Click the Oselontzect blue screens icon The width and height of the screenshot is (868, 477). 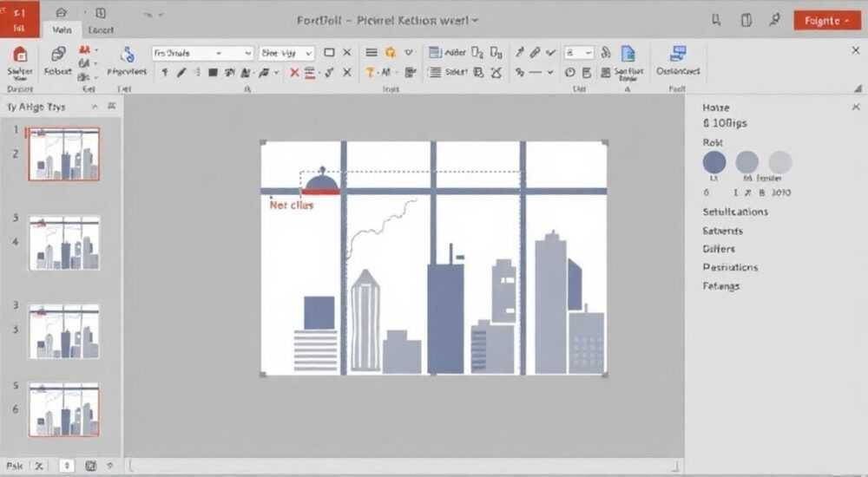pyautogui.click(x=678, y=55)
